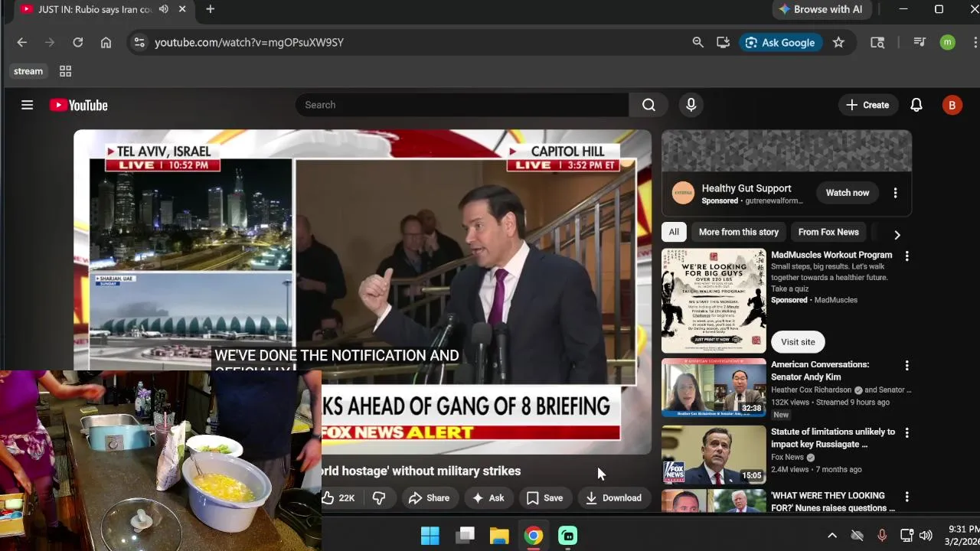980x551 pixels.
Task: Save the video to a playlist
Action: pos(544,498)
